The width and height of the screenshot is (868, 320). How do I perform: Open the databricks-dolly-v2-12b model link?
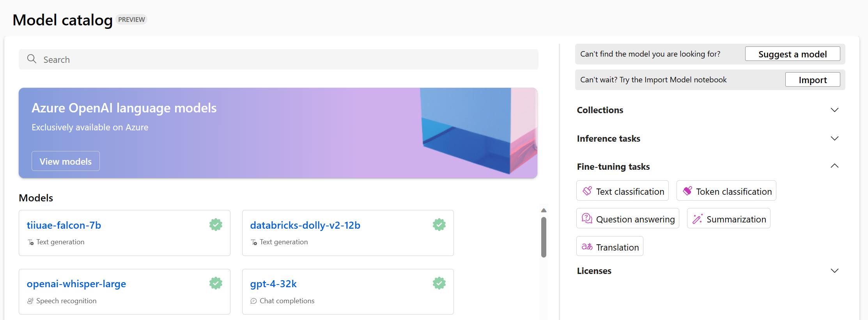tap(305, 225)
